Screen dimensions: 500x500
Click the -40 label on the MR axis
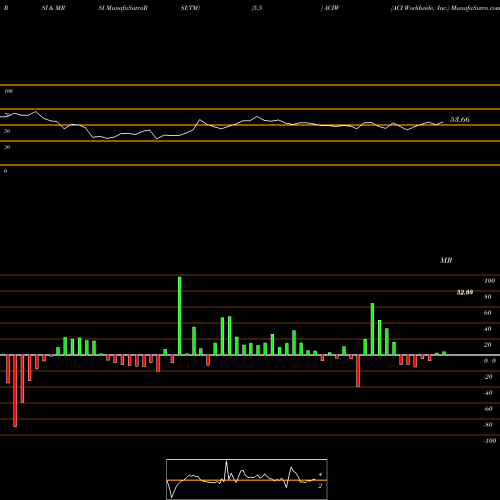click(x=488, y=393)
